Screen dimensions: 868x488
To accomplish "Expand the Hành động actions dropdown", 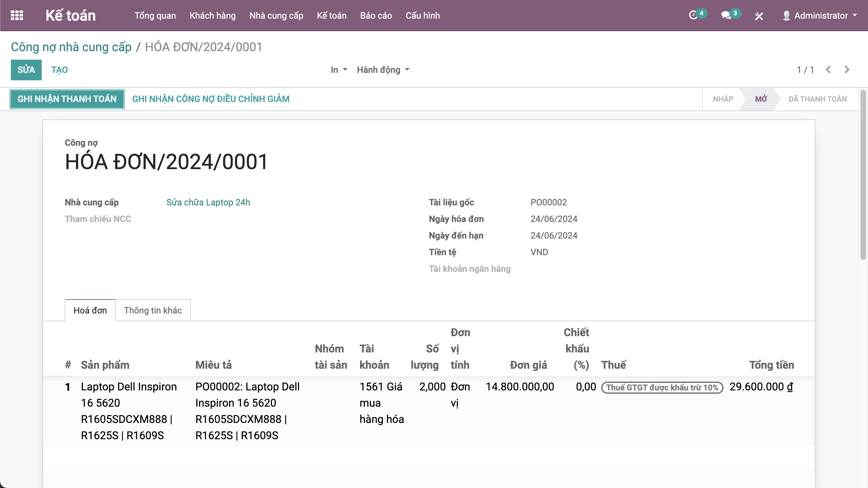I will (x=383, y=70).
